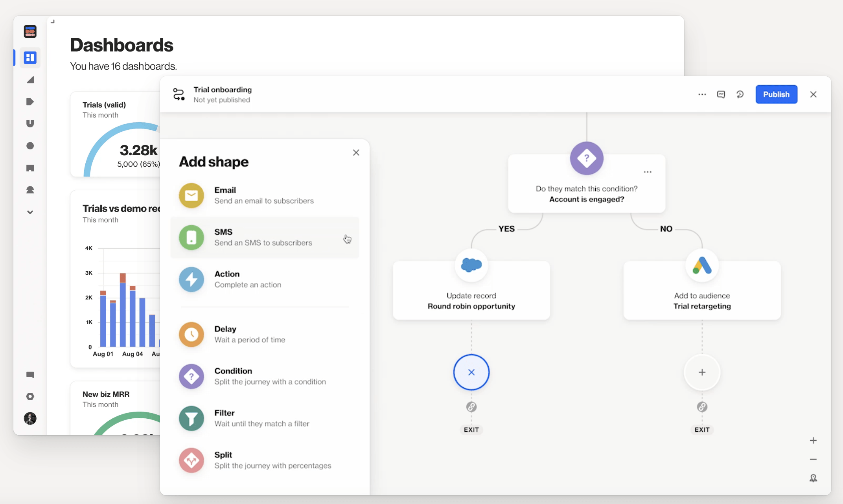Choose the Split percentages shape

(x=264, y=460)
